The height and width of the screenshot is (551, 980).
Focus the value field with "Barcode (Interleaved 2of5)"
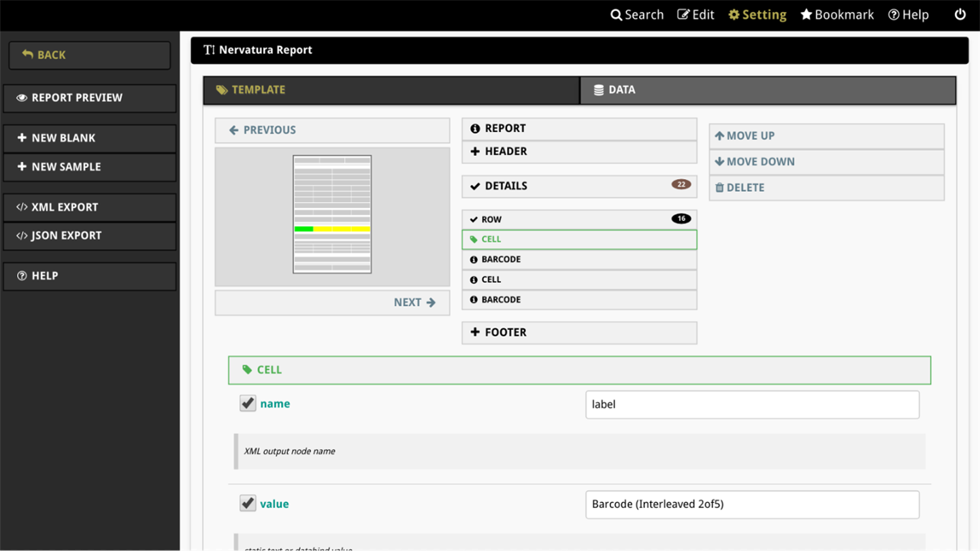pos(752,505)
